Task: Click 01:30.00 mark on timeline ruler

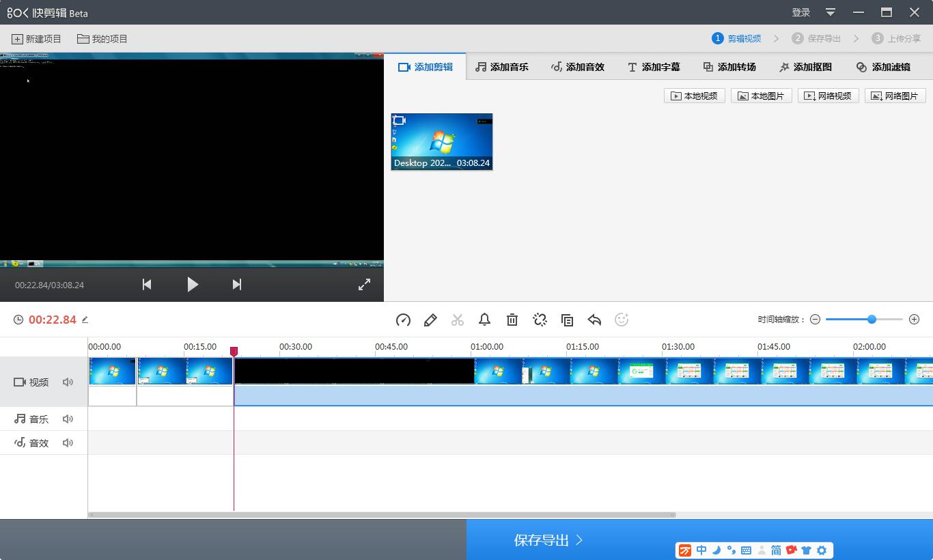Action: click(678, 347)
